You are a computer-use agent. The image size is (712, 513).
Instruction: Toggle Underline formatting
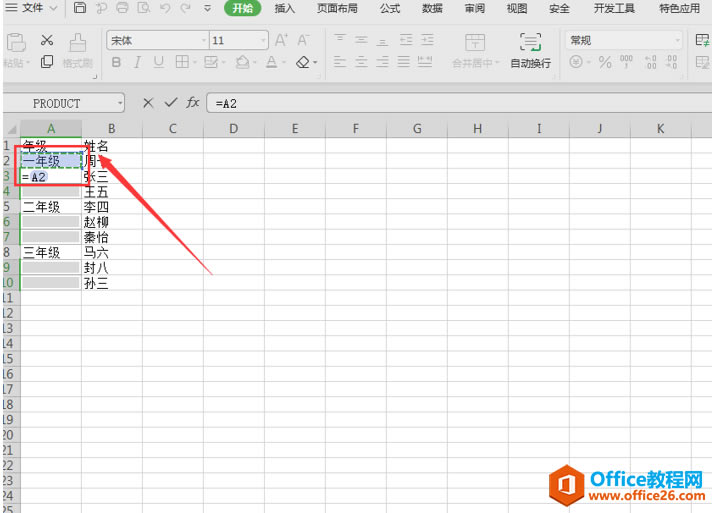point(158,62)
